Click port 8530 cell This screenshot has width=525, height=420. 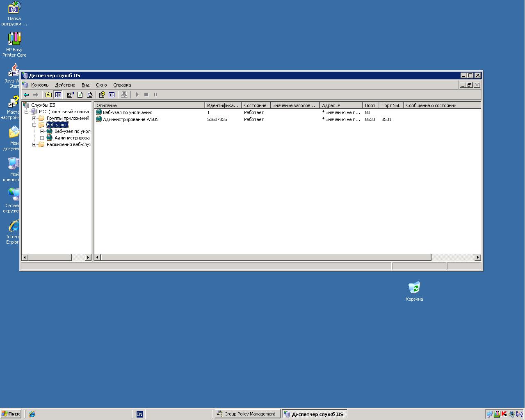coord(370,119)
